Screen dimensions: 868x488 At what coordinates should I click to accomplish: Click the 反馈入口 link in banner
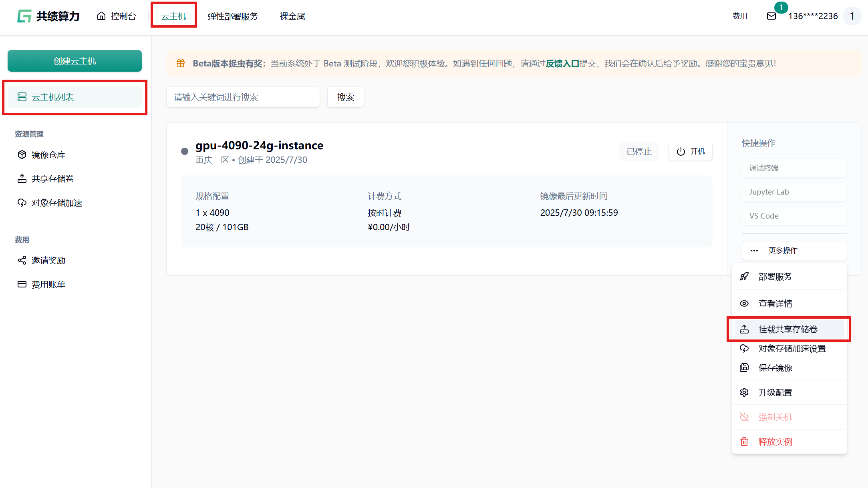562,63
